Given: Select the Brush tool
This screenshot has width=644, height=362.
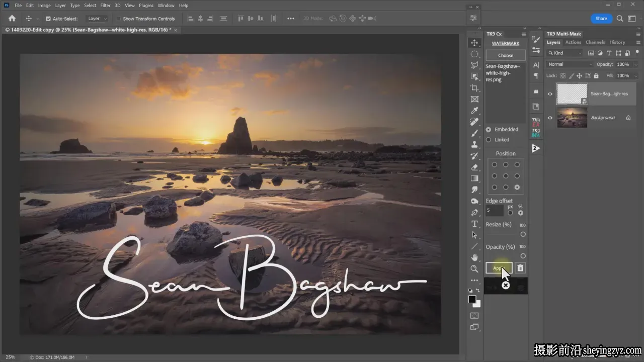Looking at the screenshot, I should pos(474,133).
